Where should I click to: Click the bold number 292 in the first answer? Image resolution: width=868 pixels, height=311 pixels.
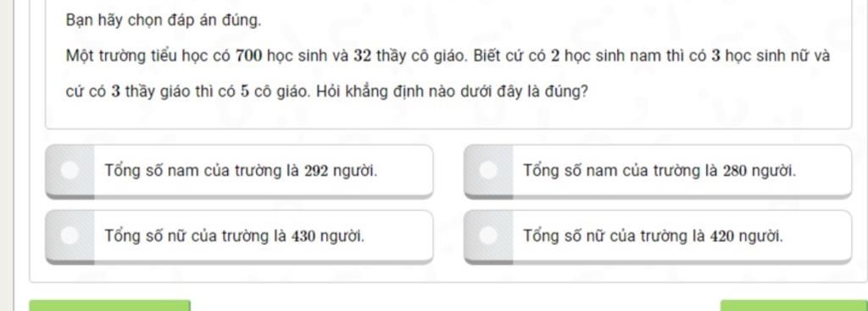[316, 171]
